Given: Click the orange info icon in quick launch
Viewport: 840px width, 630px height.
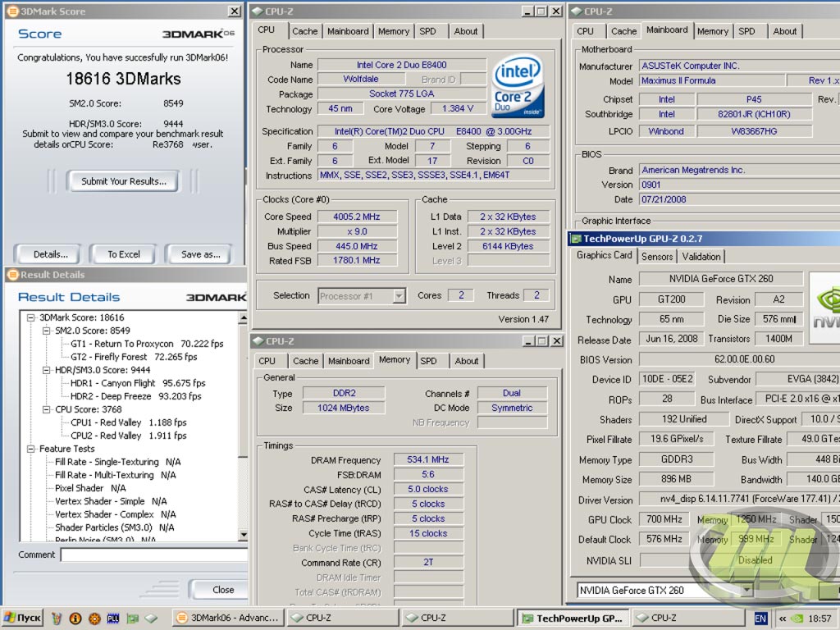Looking at the screenshot, I should pyautogui.click(x=75, y=619).
